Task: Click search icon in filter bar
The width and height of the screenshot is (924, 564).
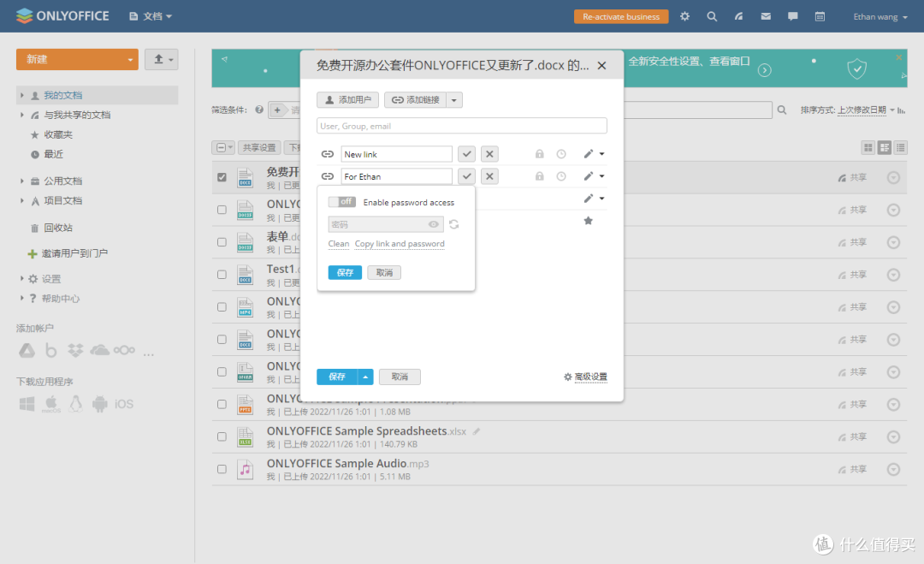Action: tap(782, 110)
